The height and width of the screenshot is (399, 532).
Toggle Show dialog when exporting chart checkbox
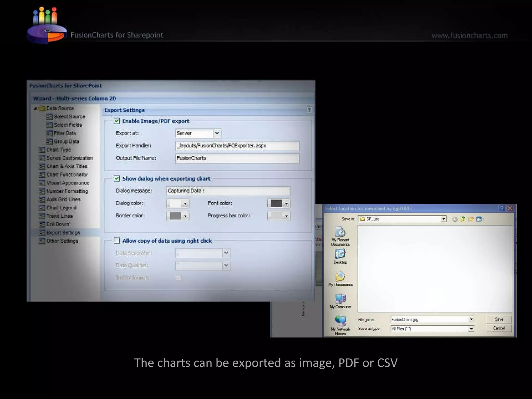coord(117,178)
